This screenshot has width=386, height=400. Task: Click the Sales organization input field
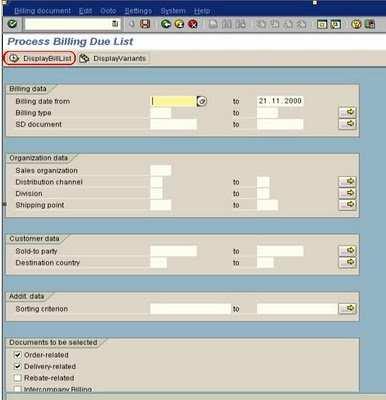161,170
